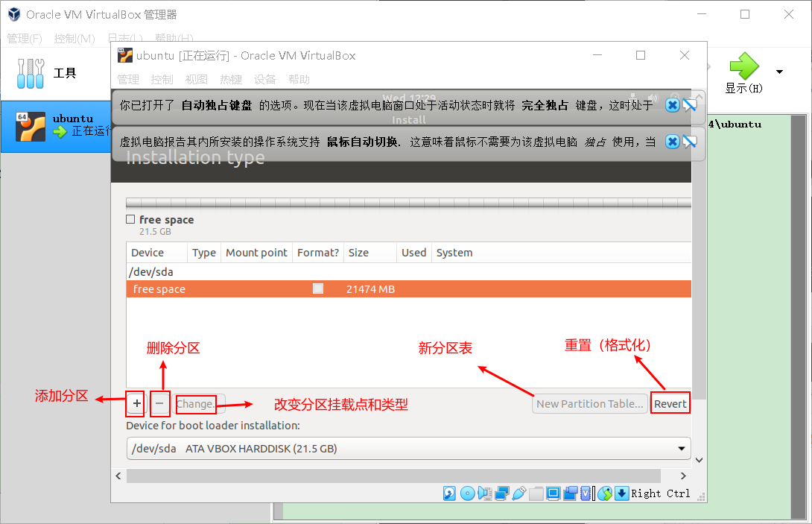
Task: Toggle the Format checkbox on free space row
Action: point(318,288)
